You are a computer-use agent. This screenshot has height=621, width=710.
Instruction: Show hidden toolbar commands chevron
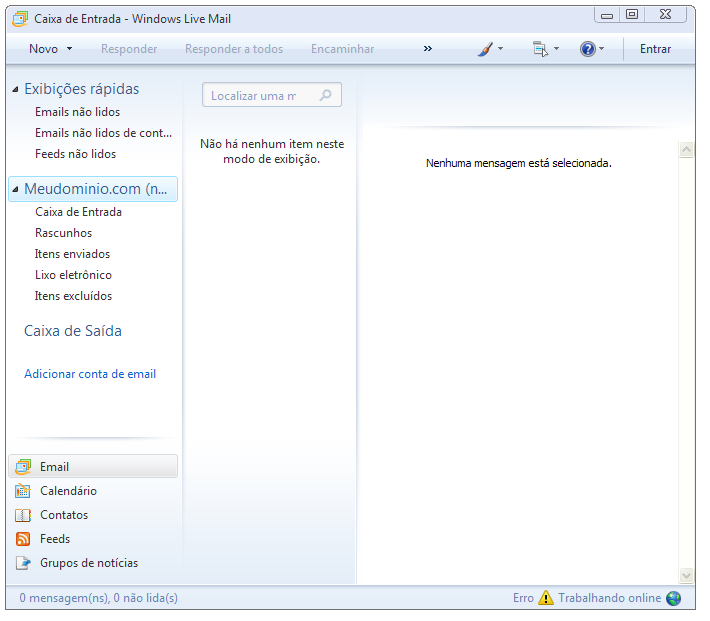(x=428, y=48)
